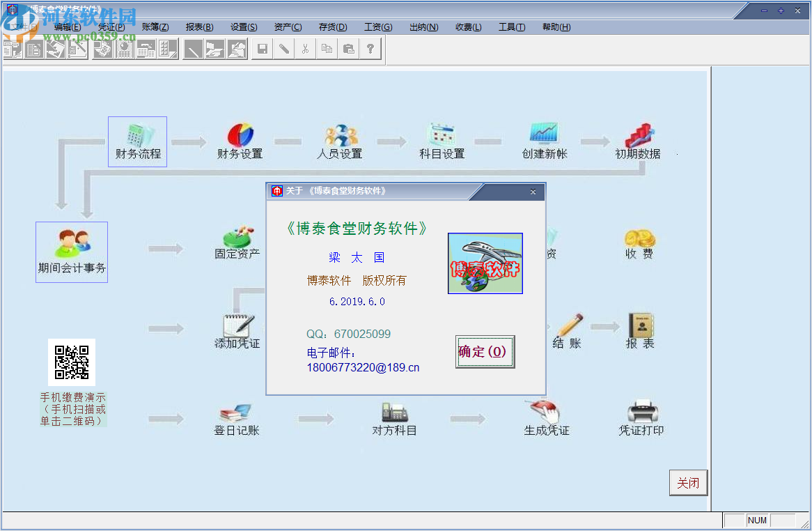Click the NUM indicator in status bar

pos(757,520)
